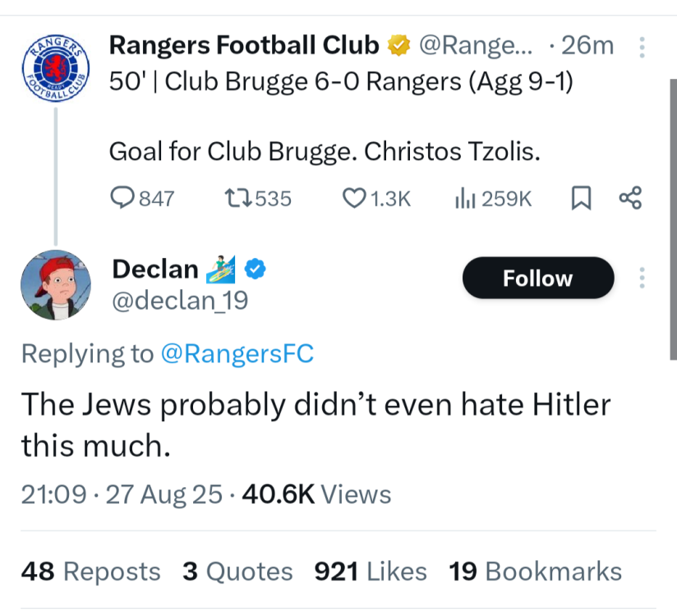Follow Declan's account

pyautogui.click(x=537, y=278)
